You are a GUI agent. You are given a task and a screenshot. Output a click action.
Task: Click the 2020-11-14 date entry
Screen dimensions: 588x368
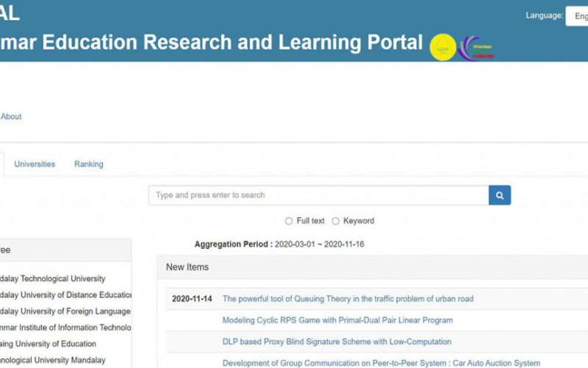click(192, 299)
